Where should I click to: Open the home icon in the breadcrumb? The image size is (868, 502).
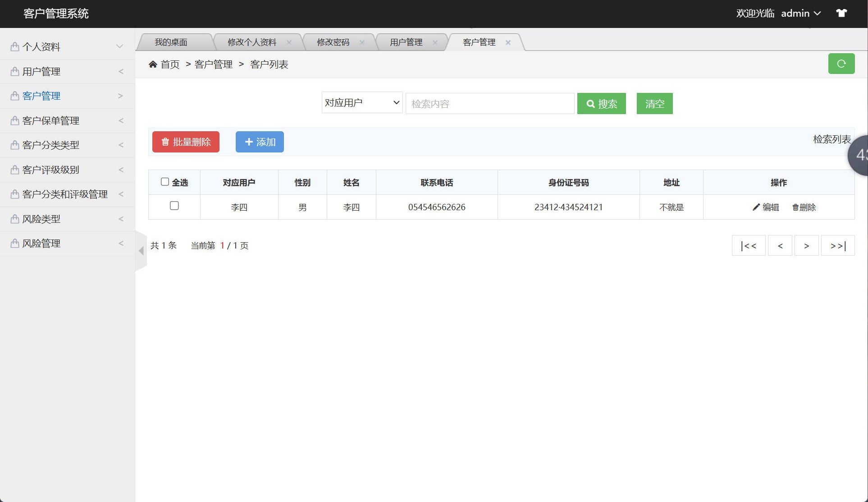point(153,64)
